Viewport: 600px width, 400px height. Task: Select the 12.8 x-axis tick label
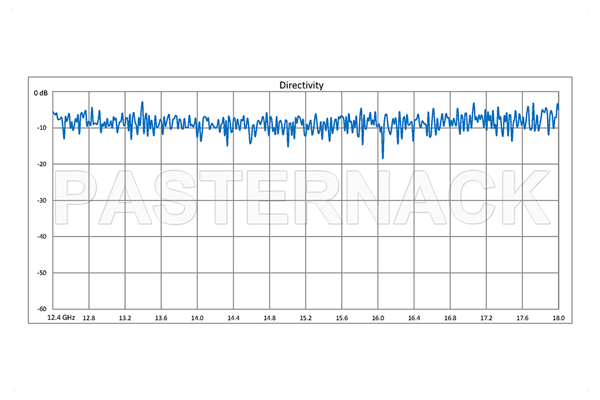tap(89, 318)
